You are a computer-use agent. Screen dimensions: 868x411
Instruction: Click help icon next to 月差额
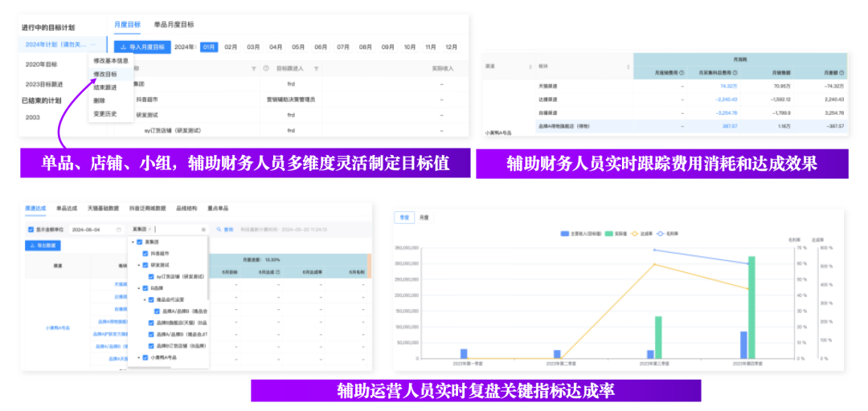pyautogui.click(x=841, y=72)
